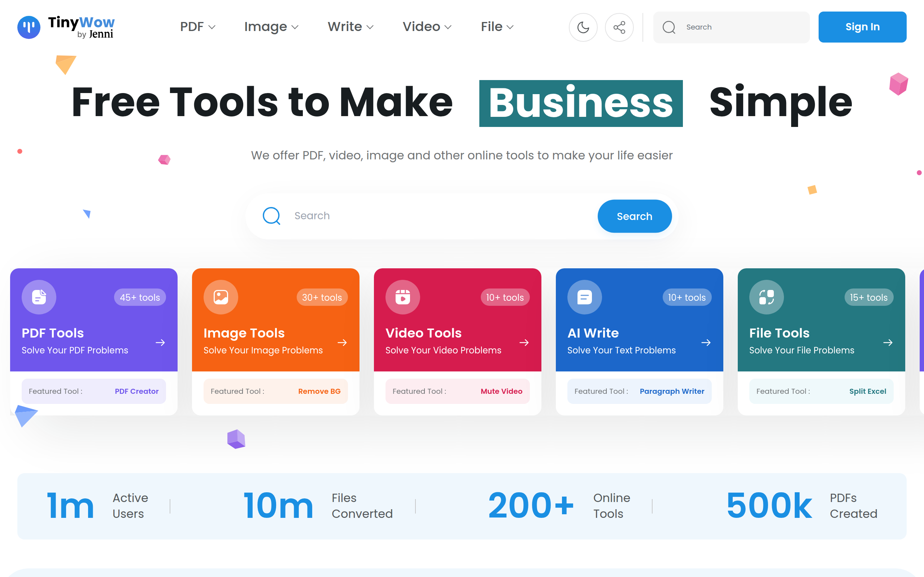Click the AI Write text icon
The width and height of the screenshot is (924, 577).
584,297
